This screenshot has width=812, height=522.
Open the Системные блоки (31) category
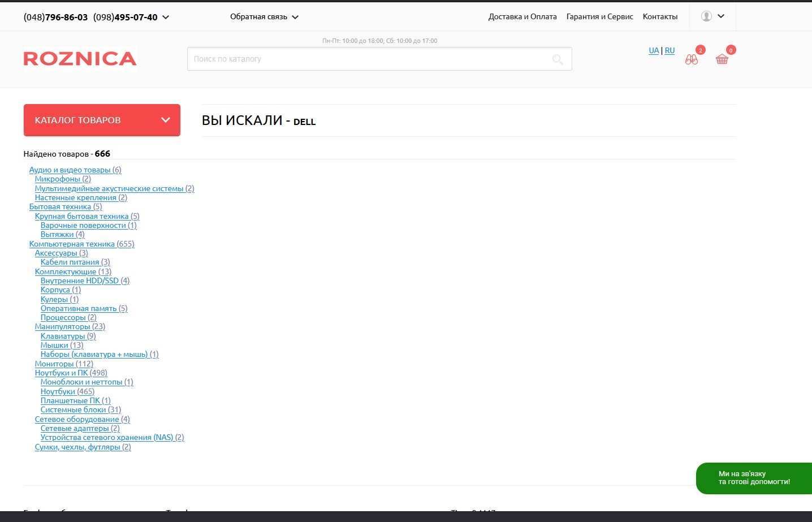(x=80, y=409)
